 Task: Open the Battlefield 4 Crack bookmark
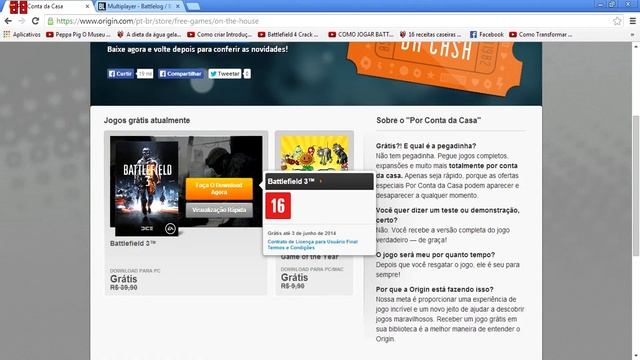coord(288,35)
